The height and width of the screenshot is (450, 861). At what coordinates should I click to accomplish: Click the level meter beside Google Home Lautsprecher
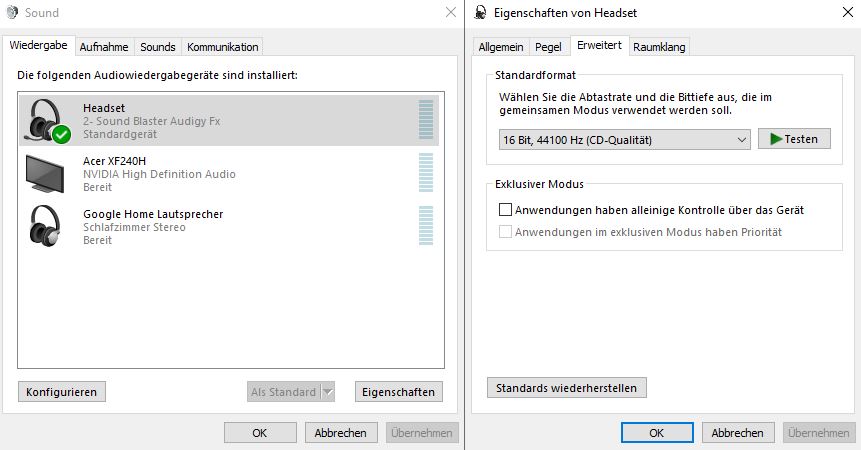[x=426, y=225]
